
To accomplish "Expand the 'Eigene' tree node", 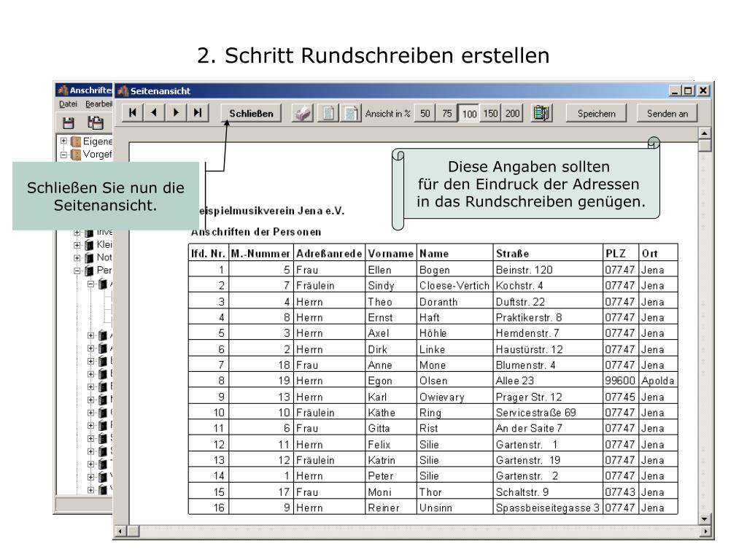I will click(63, 141).
